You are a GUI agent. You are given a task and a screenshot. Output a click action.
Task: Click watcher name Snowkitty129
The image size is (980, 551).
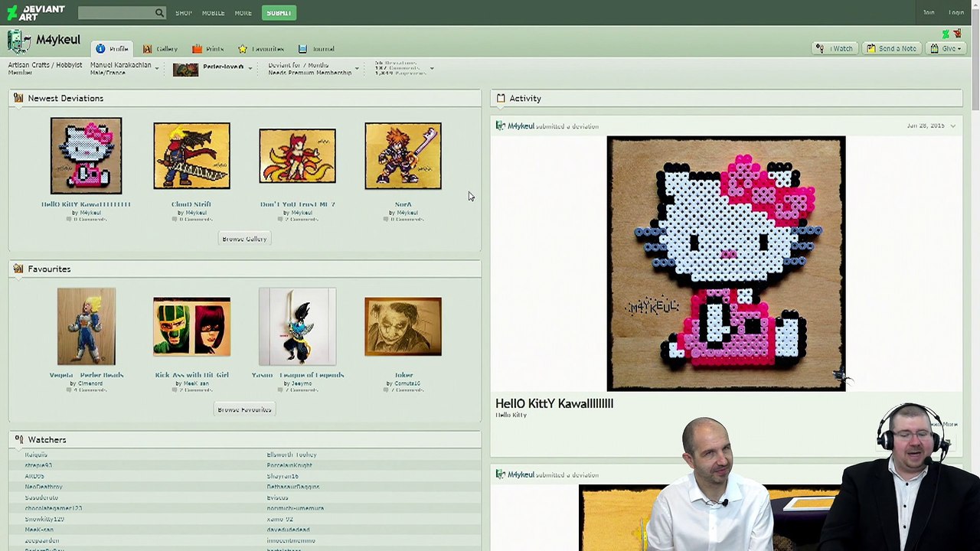tap(44, 519)
